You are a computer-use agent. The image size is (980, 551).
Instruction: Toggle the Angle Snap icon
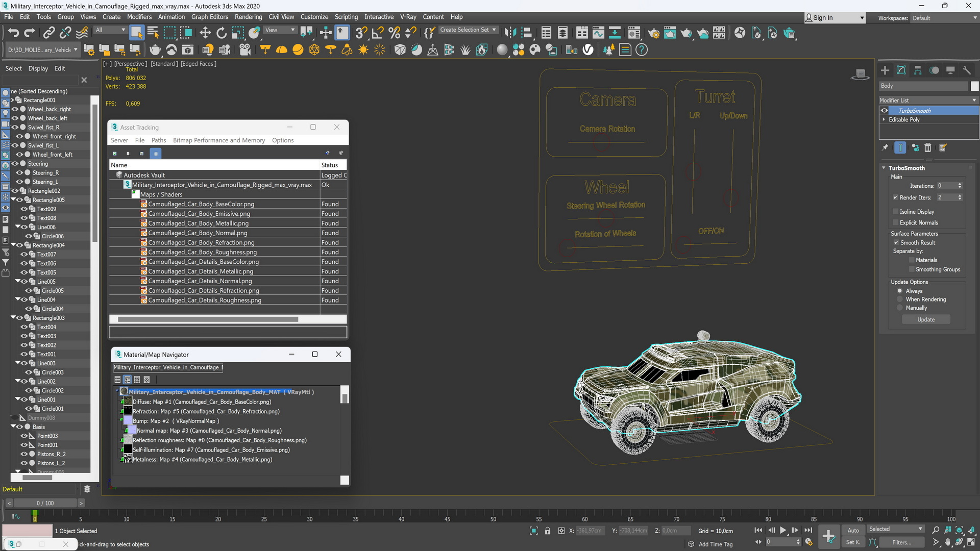pyautogui.click(x=378, y=33)
